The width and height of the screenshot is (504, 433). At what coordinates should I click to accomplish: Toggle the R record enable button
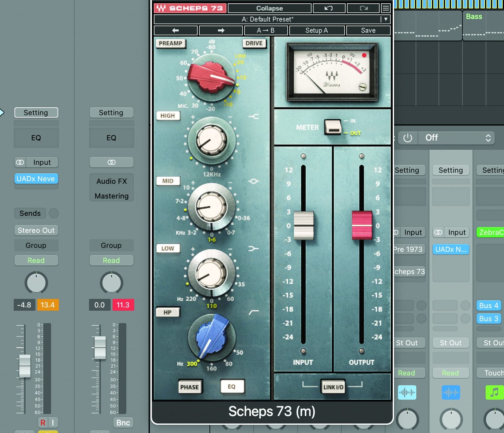(x=43, y=423)
